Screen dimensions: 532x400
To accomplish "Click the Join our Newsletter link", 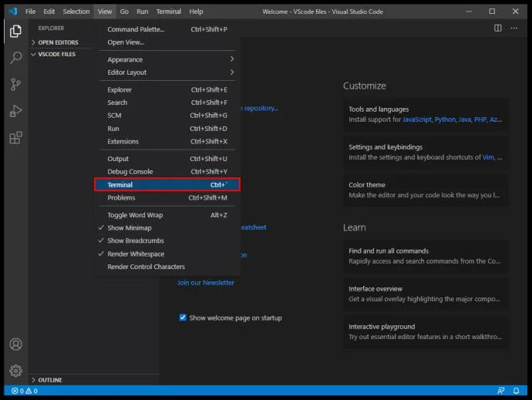I will (x=206, y=283).
